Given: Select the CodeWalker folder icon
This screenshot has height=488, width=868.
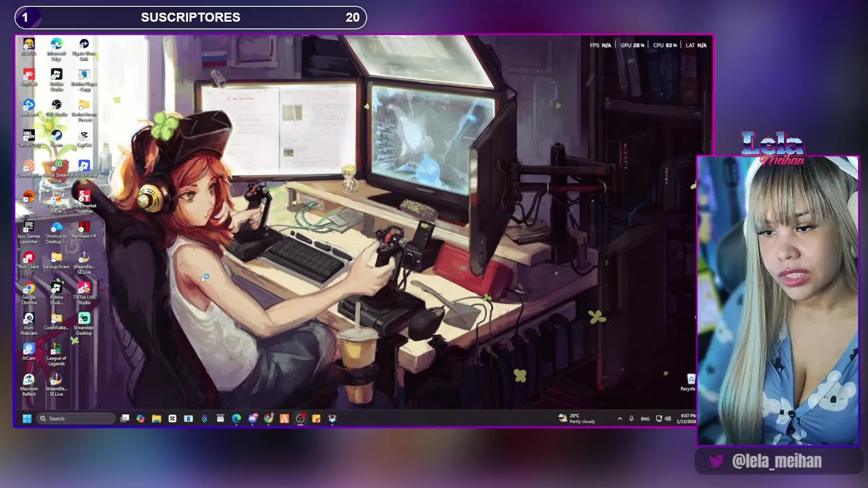Looking at the screenshot, I should pos(56,321).
